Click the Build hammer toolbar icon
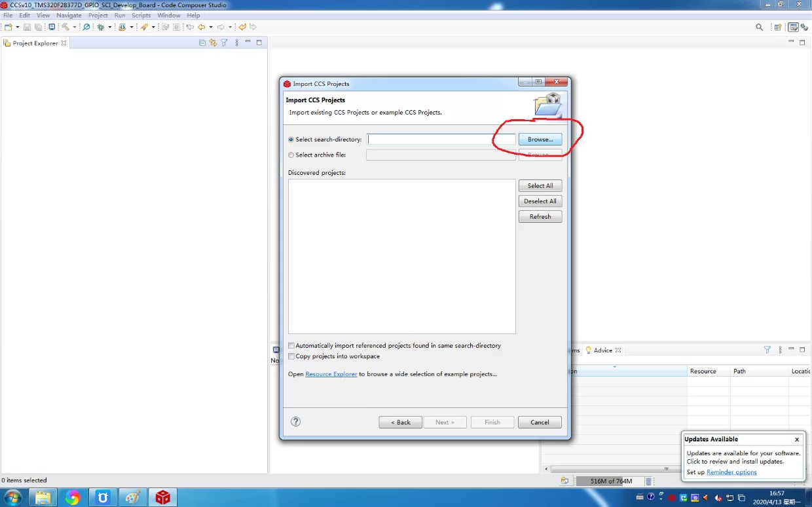The width and height of the screenshot is (812, 507). click(65, 27)
